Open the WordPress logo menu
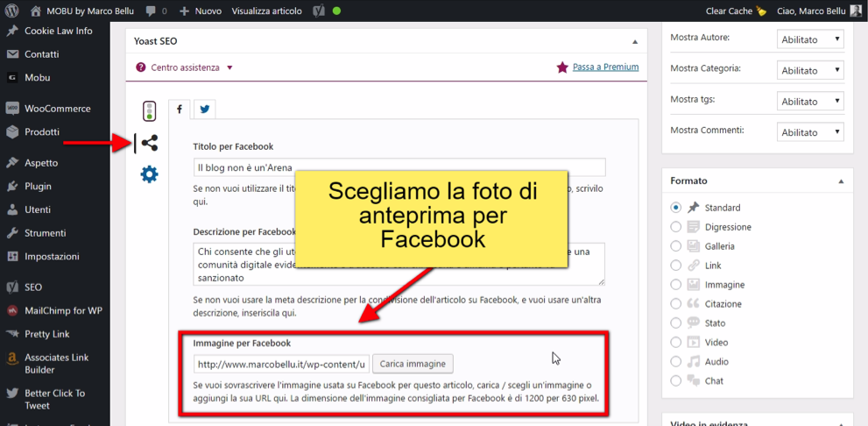 coord(12,11)
